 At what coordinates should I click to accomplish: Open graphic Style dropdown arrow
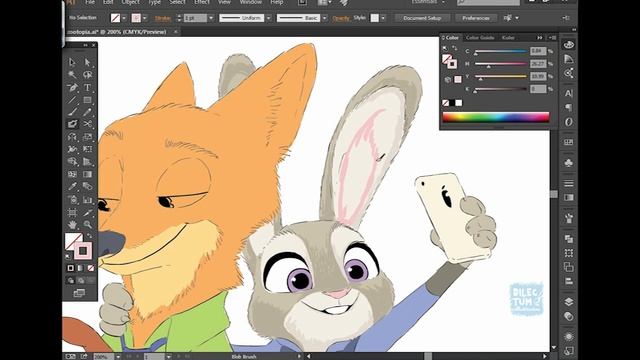pyautogui.click(x=382, y=18)
